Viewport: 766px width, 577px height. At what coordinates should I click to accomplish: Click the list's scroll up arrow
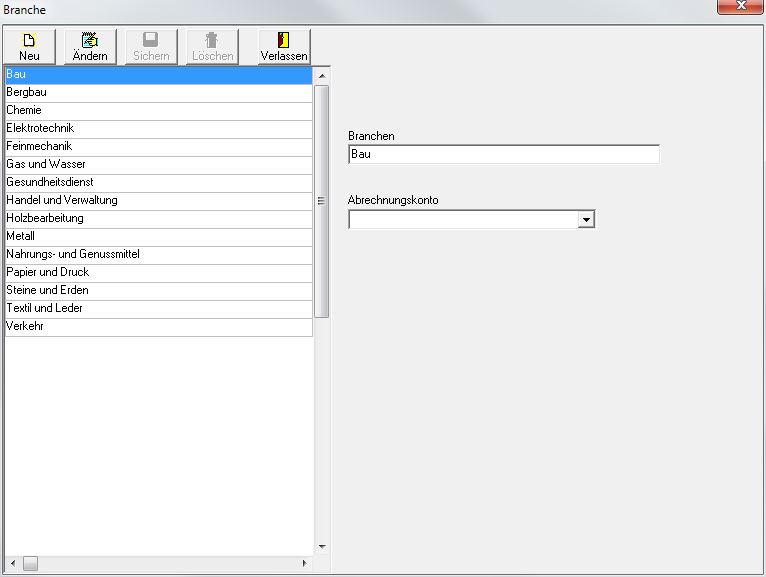pyautogui.click(x=322, y=75)
